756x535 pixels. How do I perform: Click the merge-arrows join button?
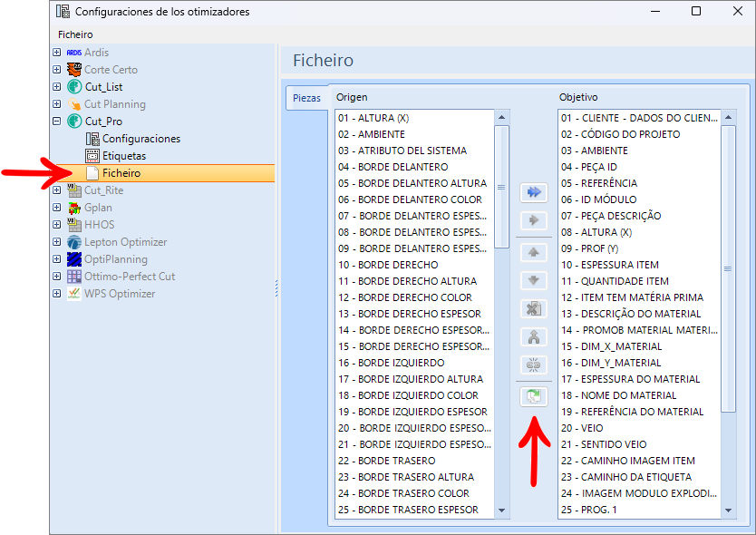point(534,336)
